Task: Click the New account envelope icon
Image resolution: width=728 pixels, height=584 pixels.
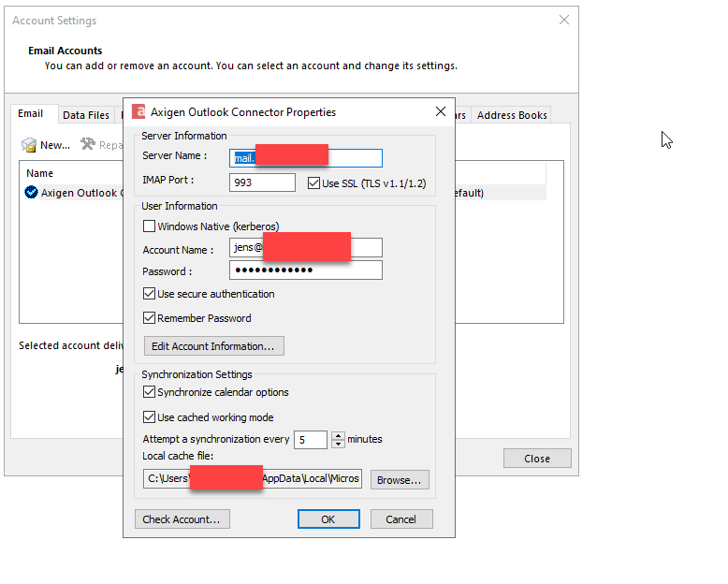Action: (29, 145)
